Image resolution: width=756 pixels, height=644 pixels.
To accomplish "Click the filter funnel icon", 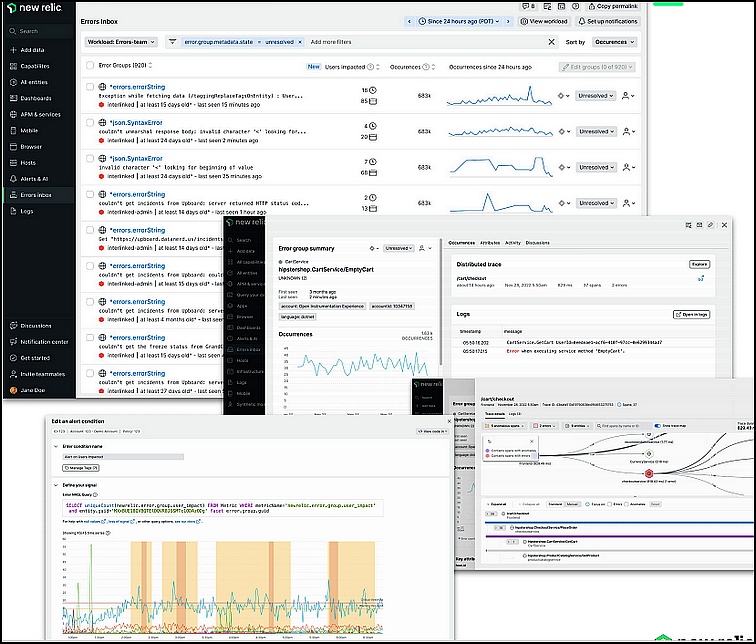I will 172,42.
